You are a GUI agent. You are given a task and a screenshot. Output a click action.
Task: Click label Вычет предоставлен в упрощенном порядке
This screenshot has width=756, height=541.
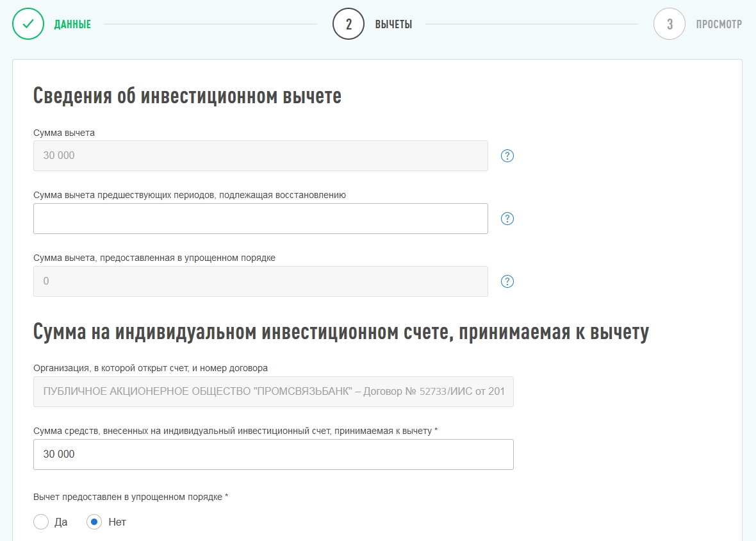[x=131, y=497]
